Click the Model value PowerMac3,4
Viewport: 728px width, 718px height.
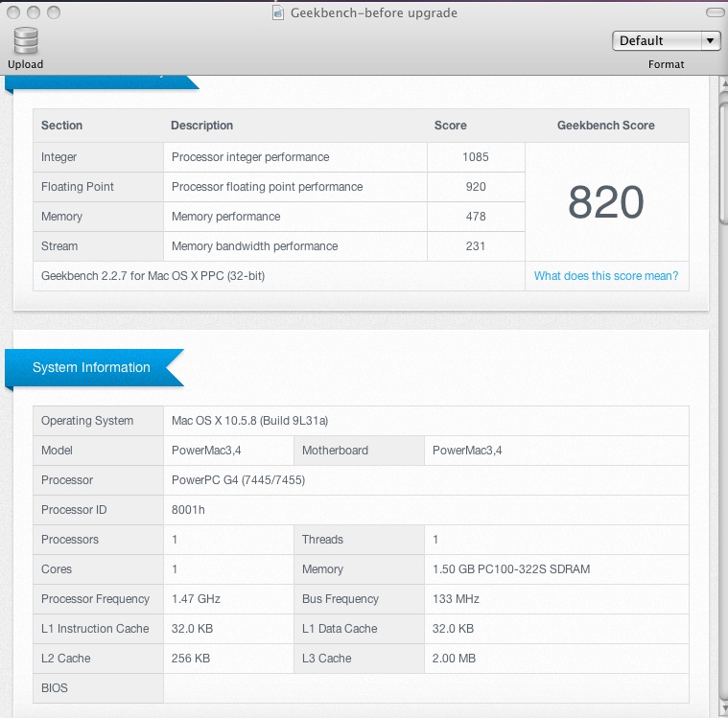click(206, 451)
